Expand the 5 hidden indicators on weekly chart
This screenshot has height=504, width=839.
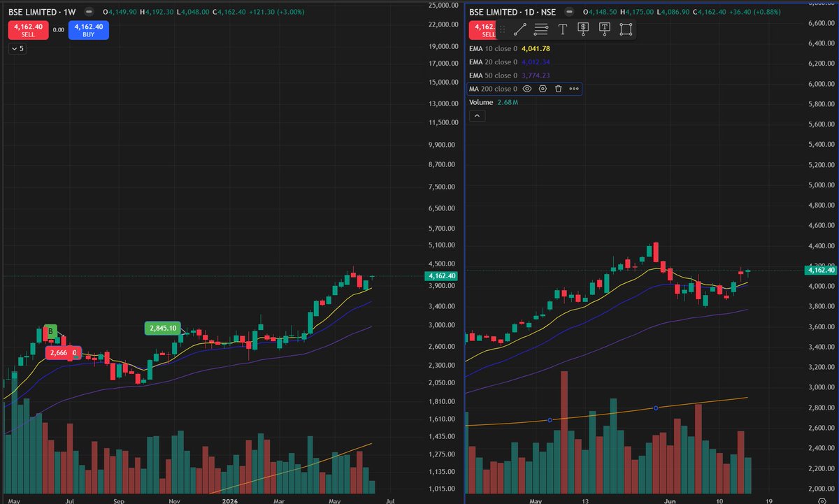(17, 49)
